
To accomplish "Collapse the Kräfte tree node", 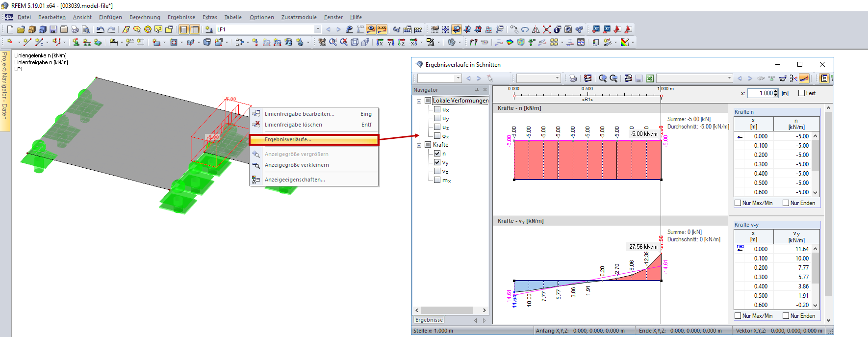I will point(419,145).
